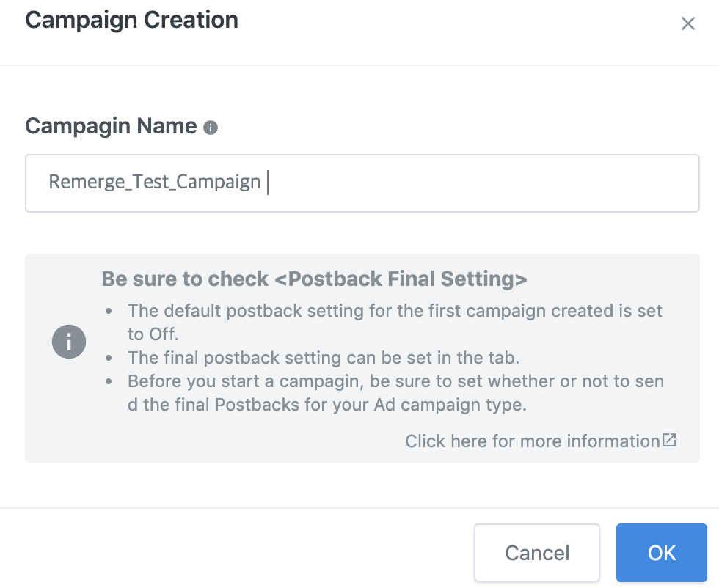Viewport: 719px width, 588px height.
Task: Close the Campaign Creation dialog
Action: pos(688,23)
